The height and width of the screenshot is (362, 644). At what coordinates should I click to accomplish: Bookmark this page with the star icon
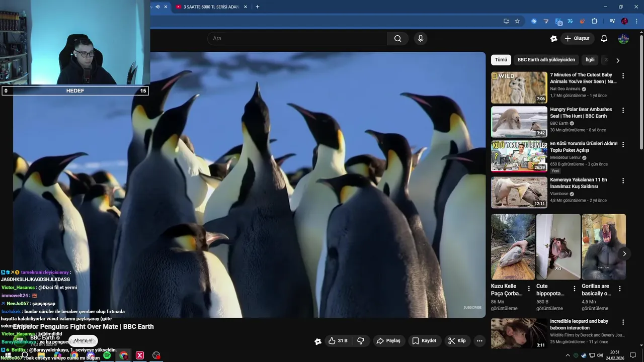click(x=517, y=21)
